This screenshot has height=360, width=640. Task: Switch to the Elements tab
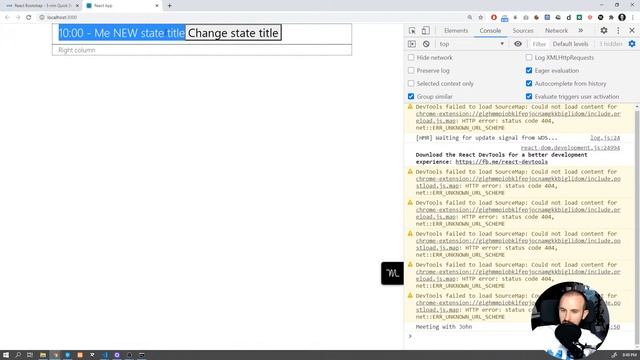(456, 31)
